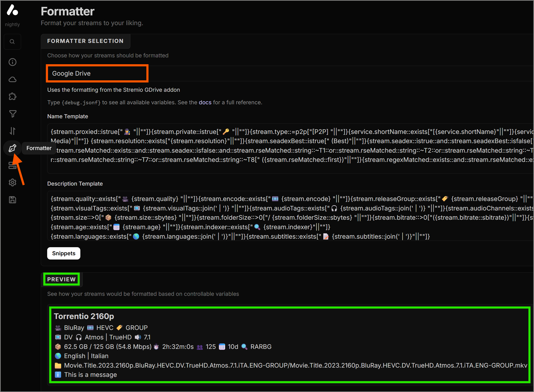Click "Atmos | TrueHD" audio tags in preview
This screenshot has width=534, height=392.
(x=108, y=337)
